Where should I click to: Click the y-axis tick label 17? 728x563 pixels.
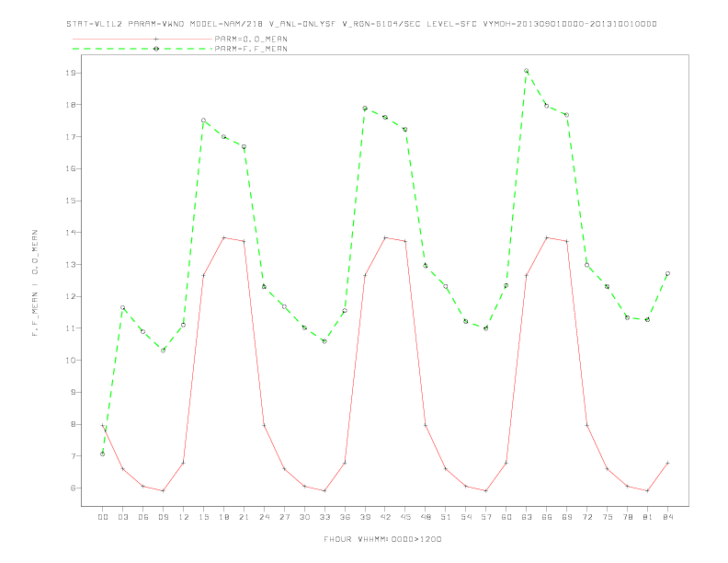click(x=71, y=136)
